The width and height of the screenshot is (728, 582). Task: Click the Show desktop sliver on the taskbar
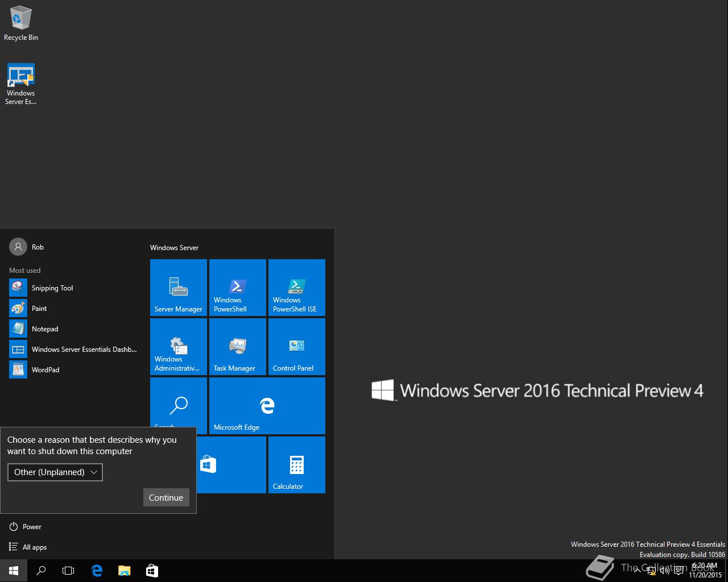click(x=726, y=571)
